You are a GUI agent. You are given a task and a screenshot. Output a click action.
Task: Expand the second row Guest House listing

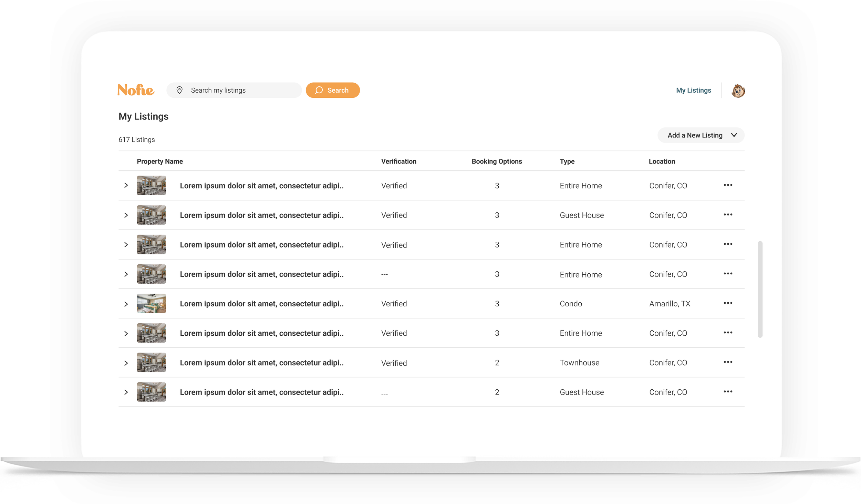click(x=126, y=215)
